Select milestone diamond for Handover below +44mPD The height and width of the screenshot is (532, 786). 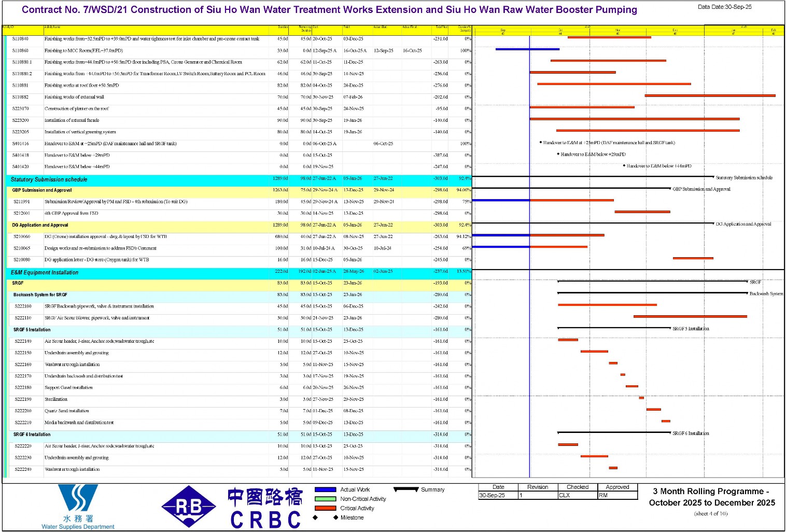click(624, 166)
